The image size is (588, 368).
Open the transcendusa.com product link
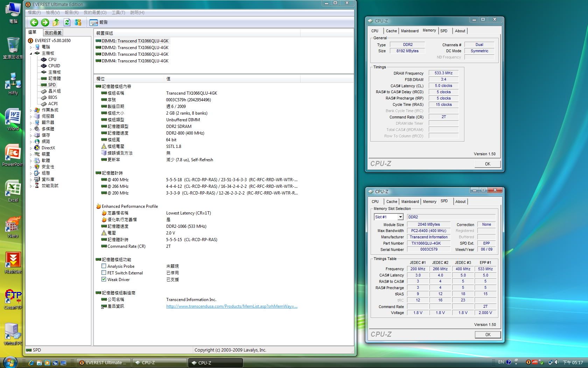click(232, 306)
